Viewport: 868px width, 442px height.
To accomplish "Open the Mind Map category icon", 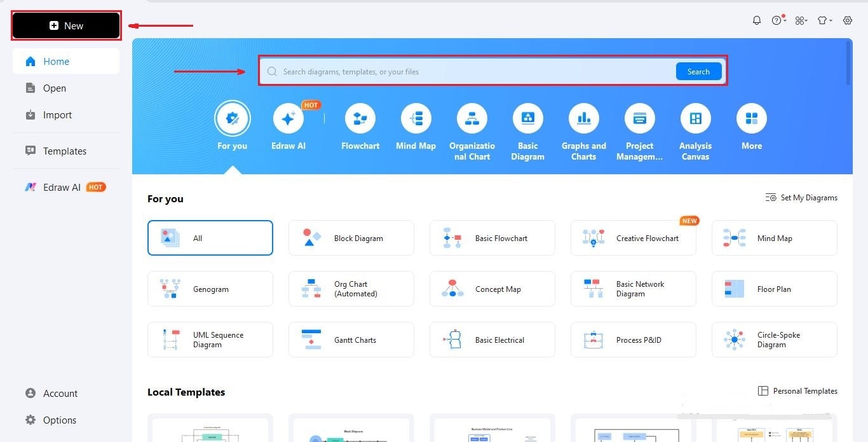I will tap(416, 118).
